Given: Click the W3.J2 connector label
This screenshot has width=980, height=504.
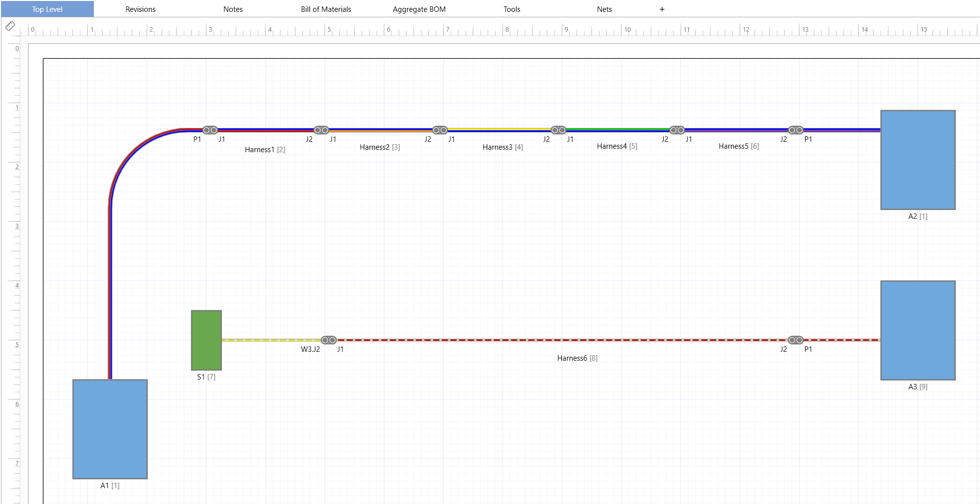Looking at the screenshot, I should [x=310, y=349].
